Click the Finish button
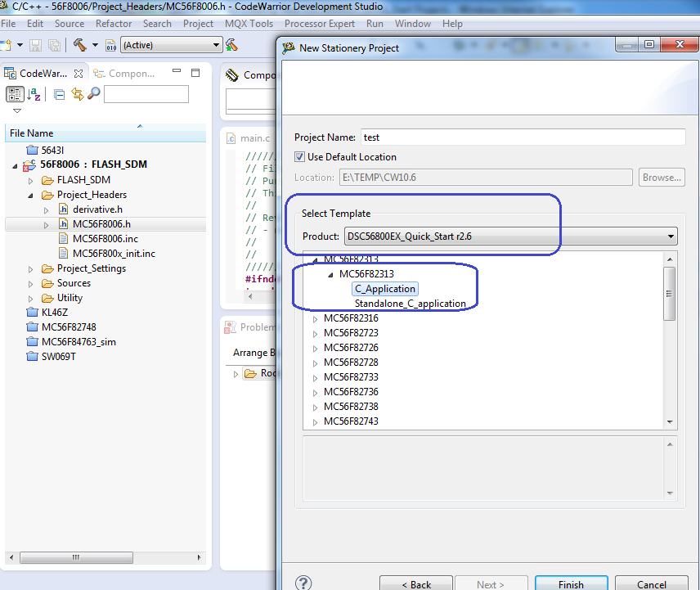Image resolution: width=700 pixels, height=590 pixels. (x=571, y=584)
